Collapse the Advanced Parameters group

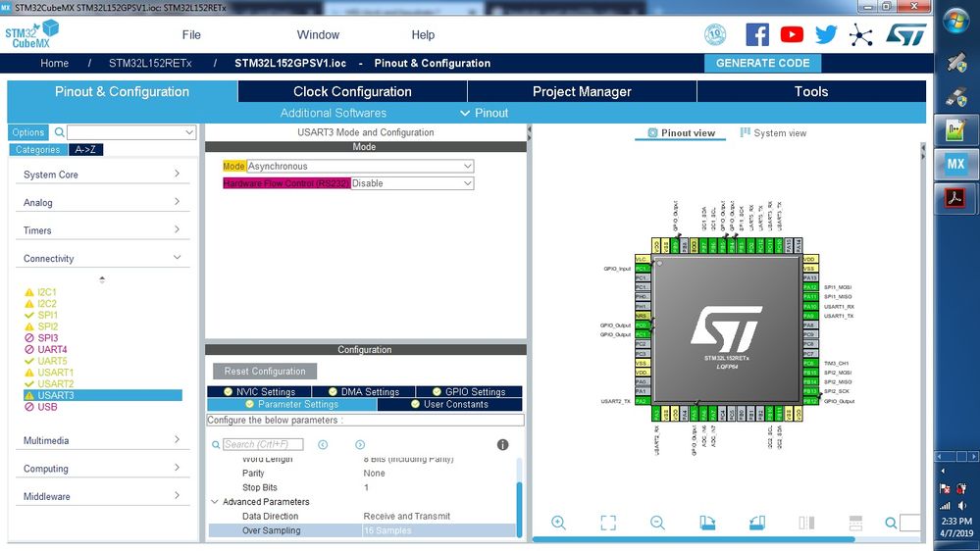215,502
